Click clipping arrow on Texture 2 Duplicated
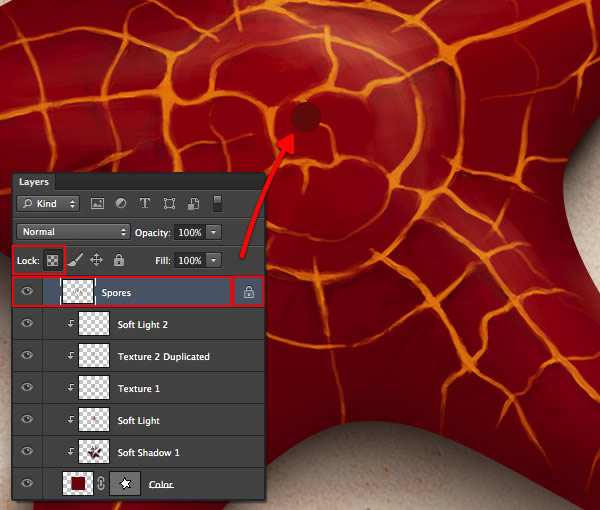Screen dimensions: 600x510 [71, 356]
